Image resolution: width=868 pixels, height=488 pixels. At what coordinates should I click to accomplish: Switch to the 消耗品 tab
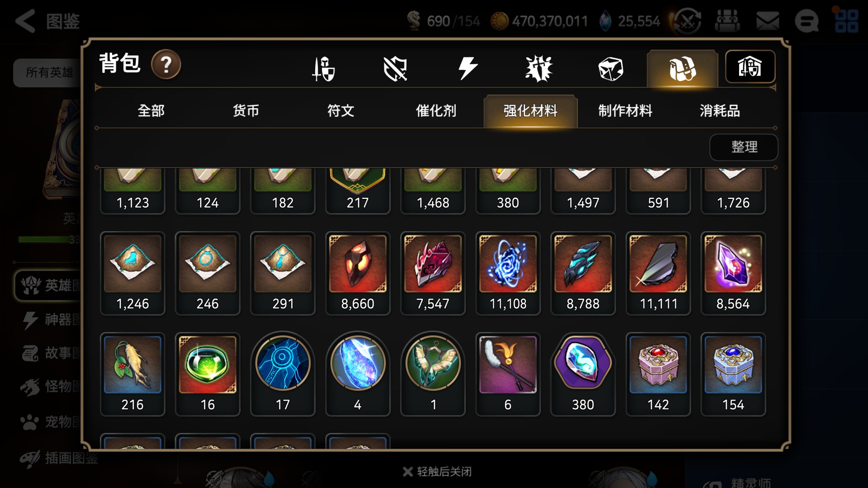point(720,111)
